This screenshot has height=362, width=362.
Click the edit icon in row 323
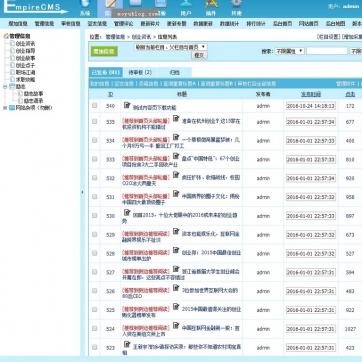[x=127, y=344]
